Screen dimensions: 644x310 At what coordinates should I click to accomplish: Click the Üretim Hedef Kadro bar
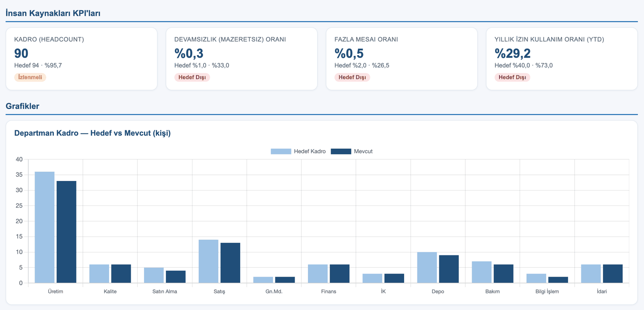pos(45,227)
